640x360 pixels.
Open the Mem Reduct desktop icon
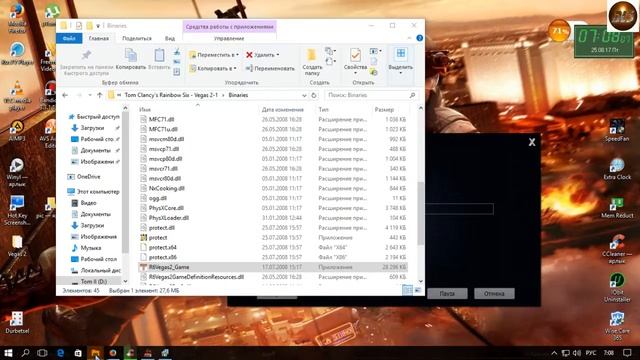(617, 207)
